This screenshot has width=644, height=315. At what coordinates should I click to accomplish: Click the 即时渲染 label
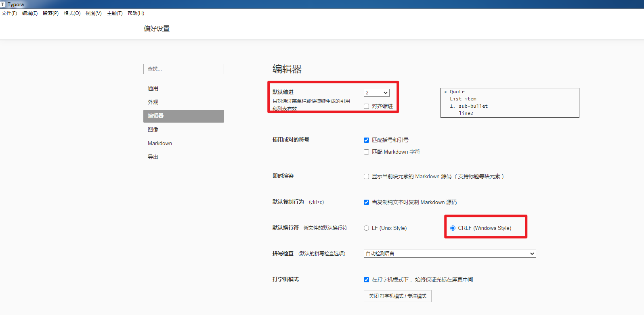[x=283, y=176]
